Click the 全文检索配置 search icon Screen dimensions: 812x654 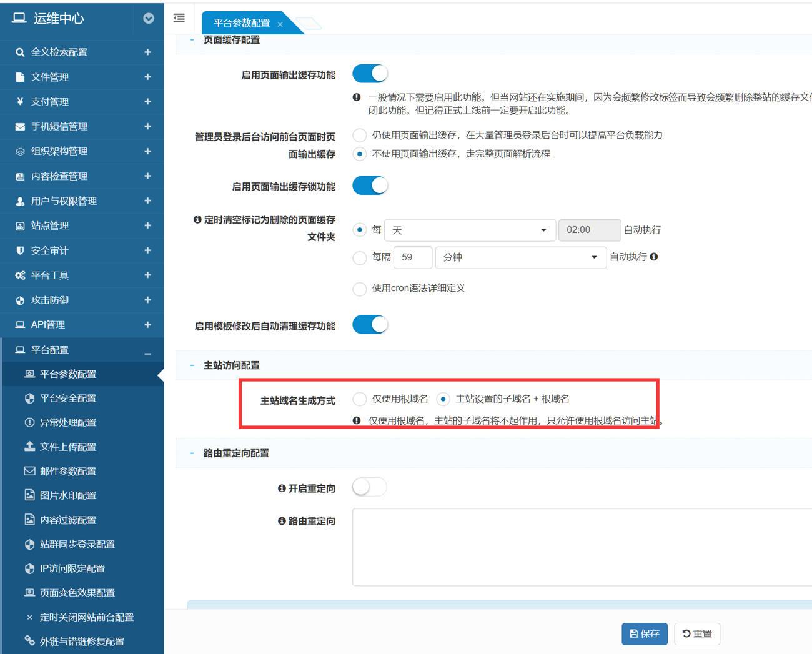(x=20, y=52)
